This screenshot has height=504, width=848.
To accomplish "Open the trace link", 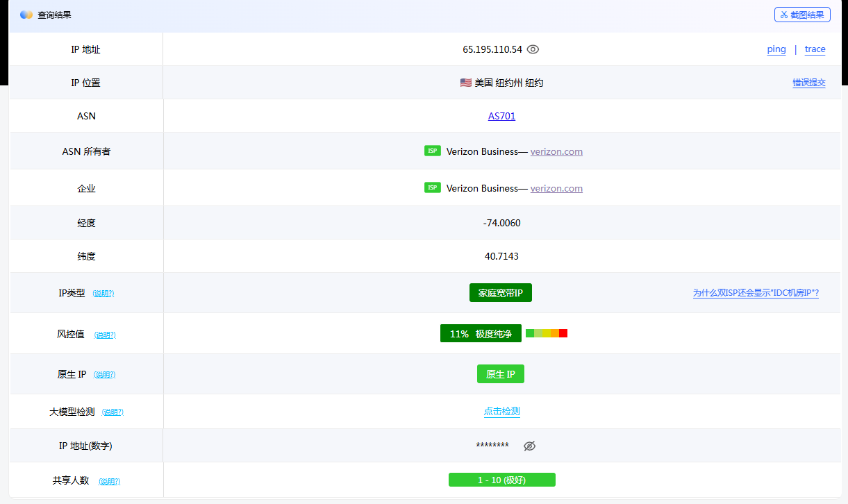I will tap(815, 49).
